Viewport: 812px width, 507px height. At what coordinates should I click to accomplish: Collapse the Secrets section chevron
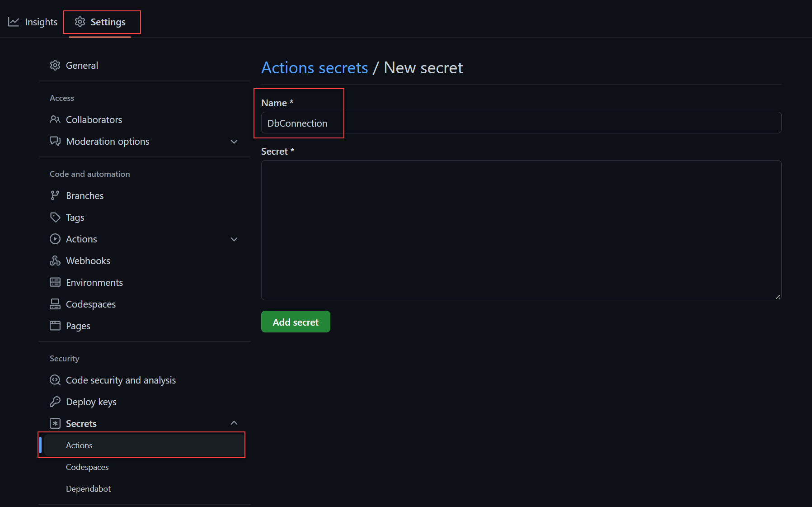(x=234, y=423)
